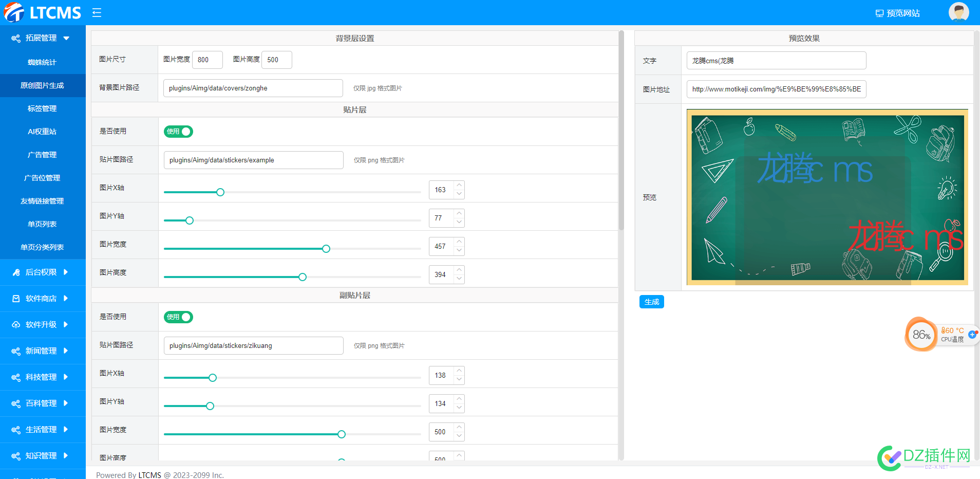This screenshot has width=980, height=479.
Task: Click the 图片地址 URL input field
Action: pos(777,89)
